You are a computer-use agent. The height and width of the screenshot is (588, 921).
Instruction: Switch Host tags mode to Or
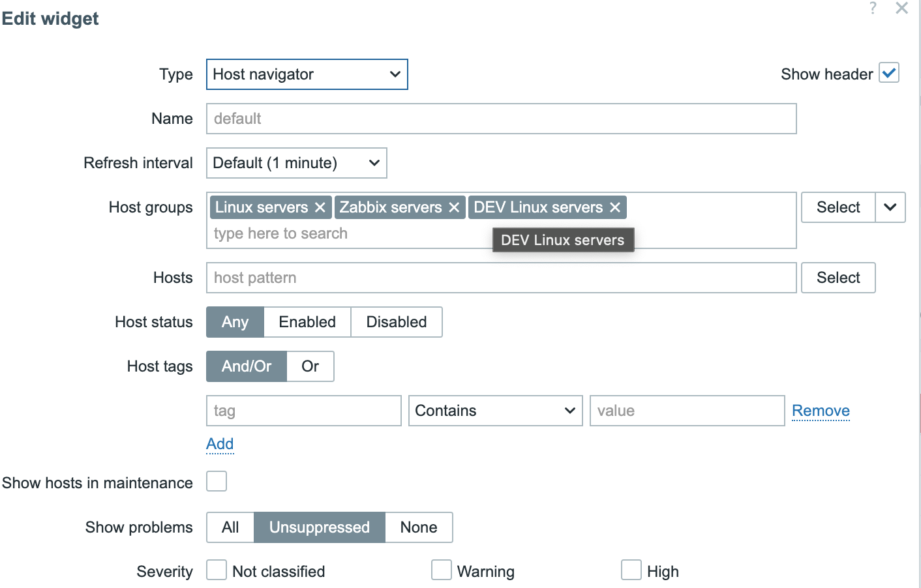[x=310, y=366]
